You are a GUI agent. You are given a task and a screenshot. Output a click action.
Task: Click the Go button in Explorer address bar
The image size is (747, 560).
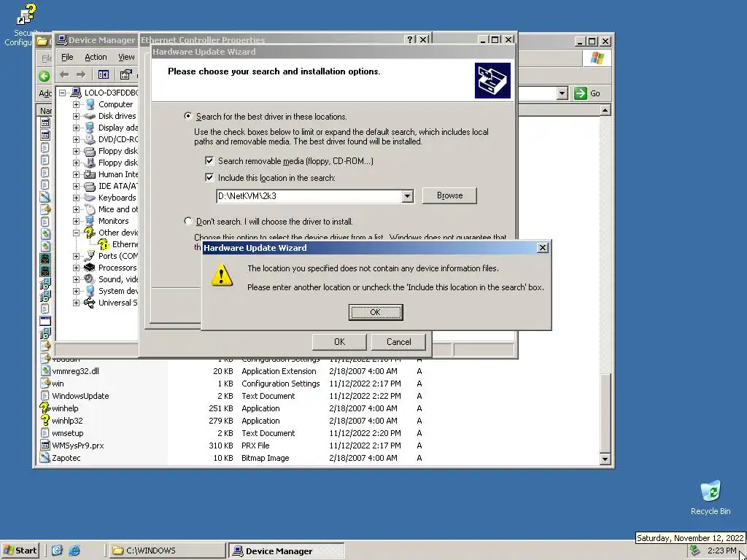587,93
